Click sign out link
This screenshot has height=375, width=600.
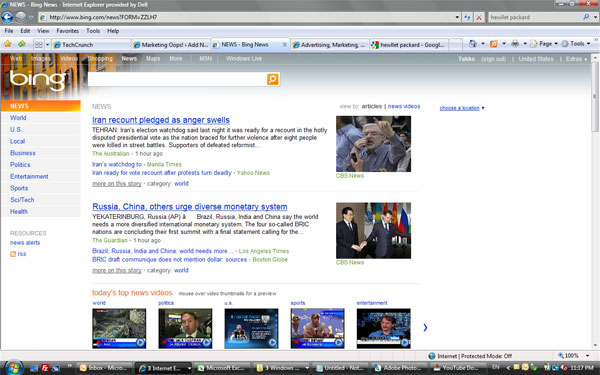pos(494,59)
